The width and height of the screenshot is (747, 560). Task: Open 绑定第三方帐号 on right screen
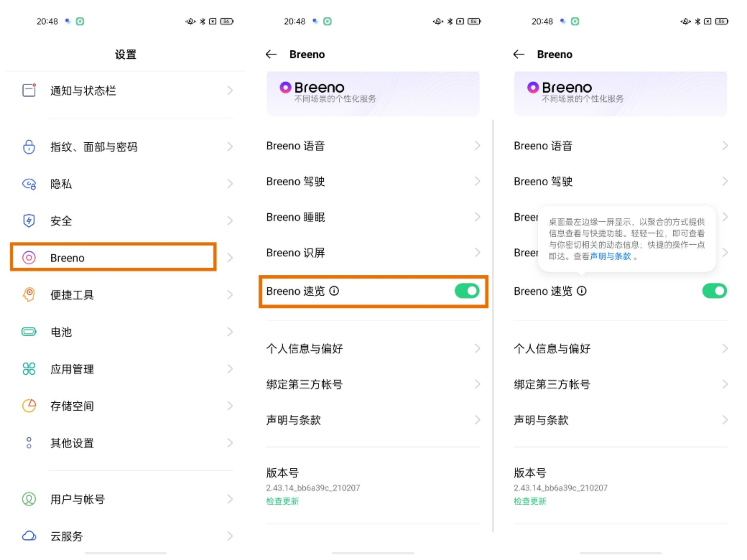[620, 384]
